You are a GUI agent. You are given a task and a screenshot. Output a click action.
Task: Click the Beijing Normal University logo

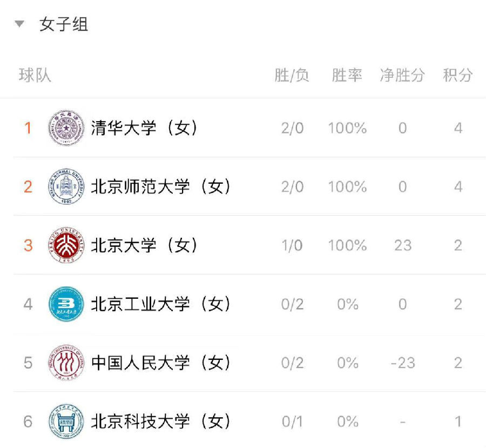tap(66, 186)
